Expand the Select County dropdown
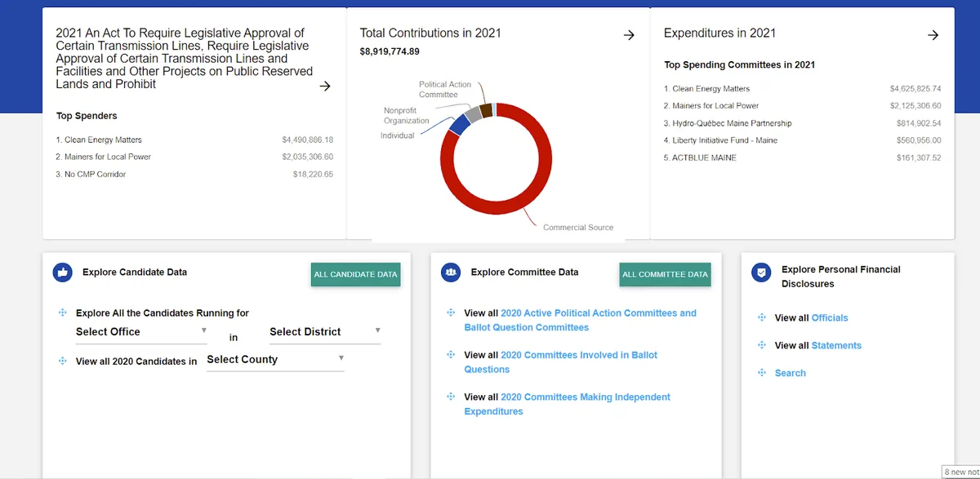Screen dimensions: 980x479 point(275,360)
